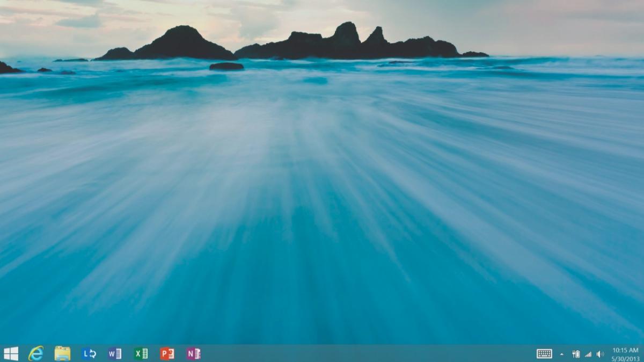Launch Microsoft Word from the taskbar
Viewport: 644px width, 362px height.
click(x=115, y=353)
